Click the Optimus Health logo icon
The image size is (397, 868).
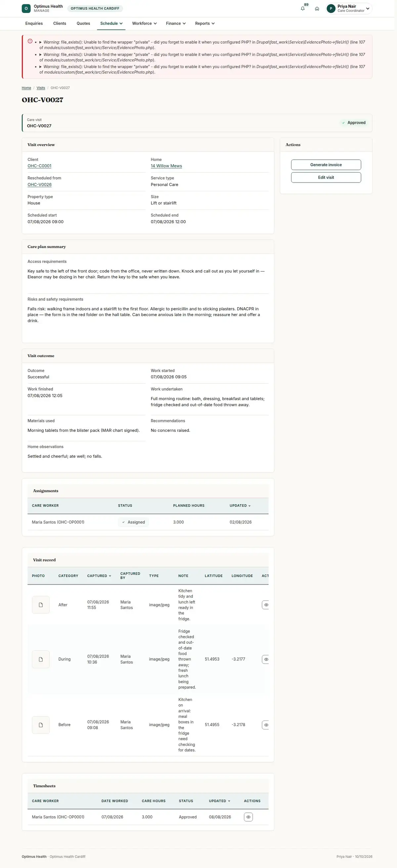[26, 8]
